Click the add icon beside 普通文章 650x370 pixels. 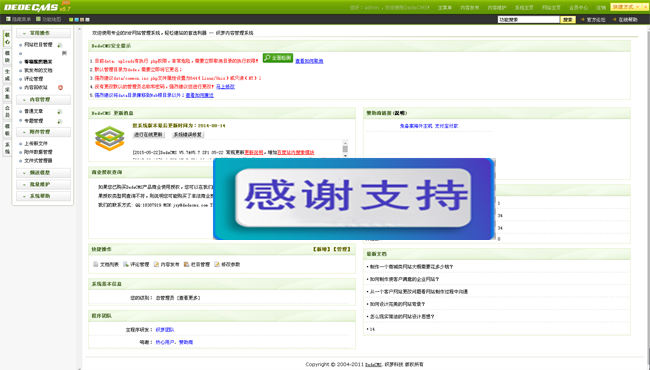click(x=60, y=111)
